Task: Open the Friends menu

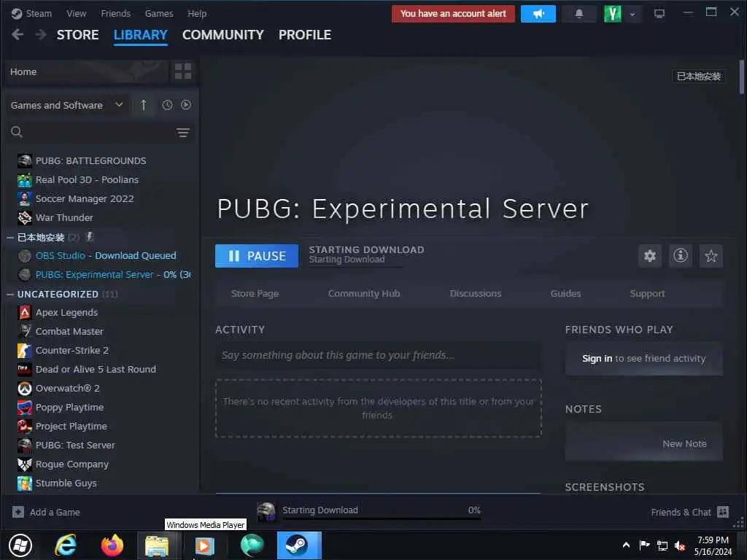Action: (x=115, y=13)
